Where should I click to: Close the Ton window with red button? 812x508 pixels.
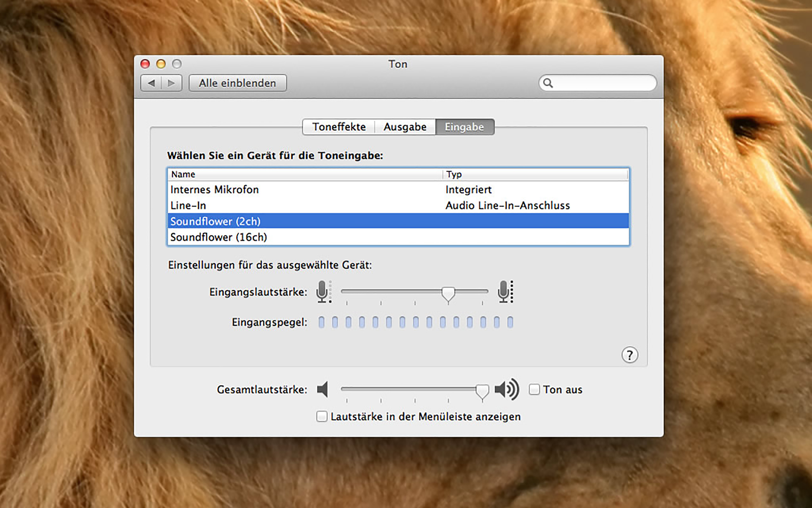click(x=145, y=64)
